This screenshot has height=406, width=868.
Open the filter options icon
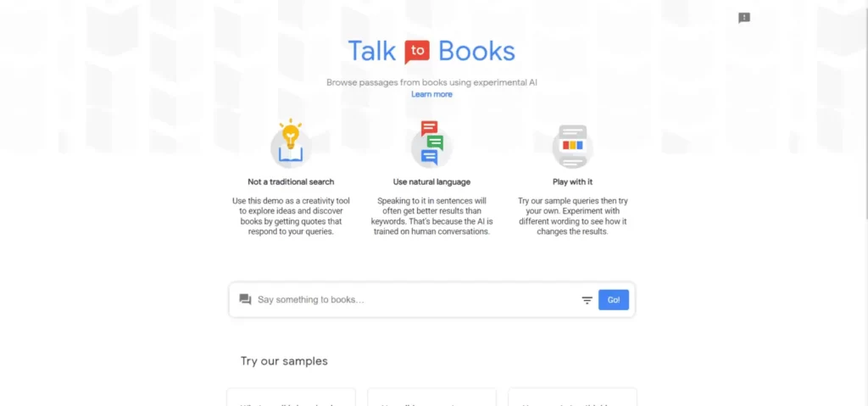pyautogui.click(x=587, y=300)
